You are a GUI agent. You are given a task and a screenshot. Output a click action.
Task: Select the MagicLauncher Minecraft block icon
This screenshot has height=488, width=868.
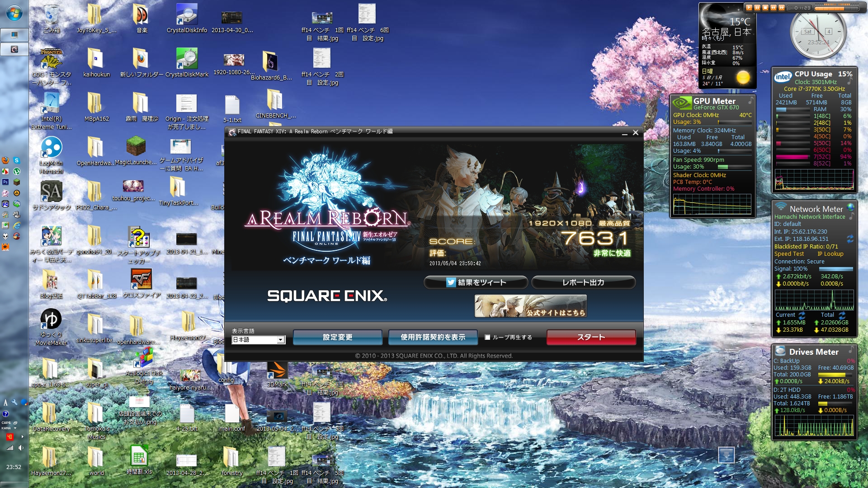136,151
